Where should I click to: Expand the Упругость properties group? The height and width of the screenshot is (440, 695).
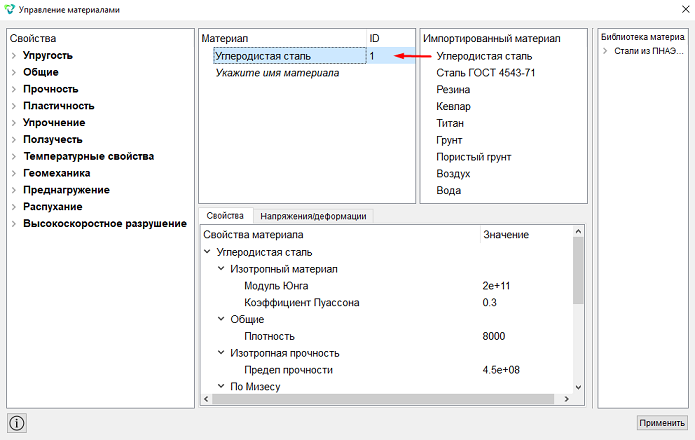point(14,55)
